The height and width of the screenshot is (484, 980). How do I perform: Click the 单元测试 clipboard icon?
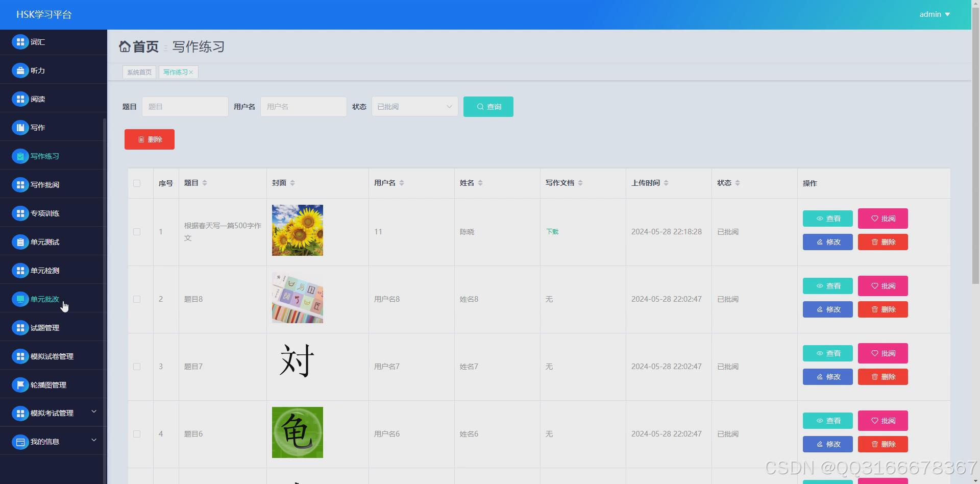coord(20,242)
